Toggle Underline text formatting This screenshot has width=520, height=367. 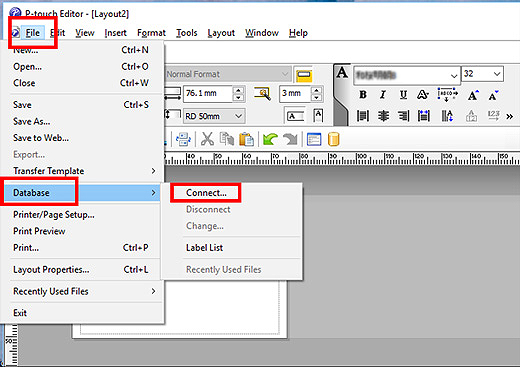click(403, 95)
